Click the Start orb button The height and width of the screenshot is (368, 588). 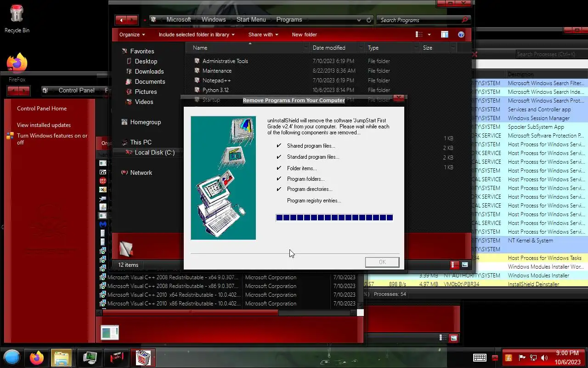[12, 357]
